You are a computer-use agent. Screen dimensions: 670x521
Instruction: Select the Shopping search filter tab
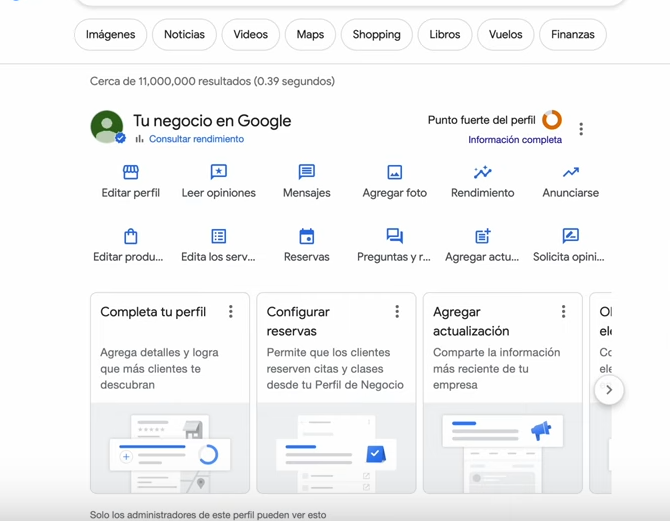pyautogui.click(x=376, y=34)
